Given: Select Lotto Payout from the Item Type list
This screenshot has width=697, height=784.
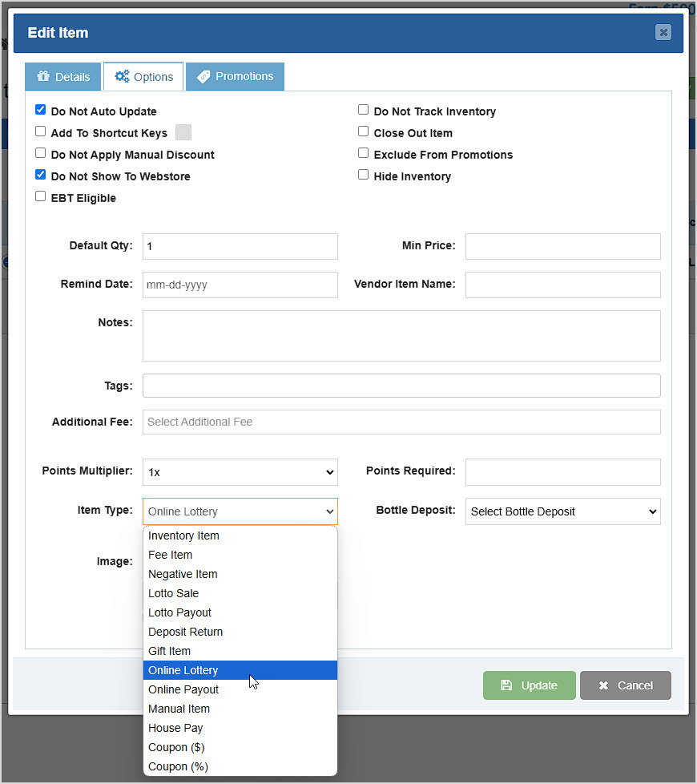Looking at the screenshot, I should tap(179, 612).
